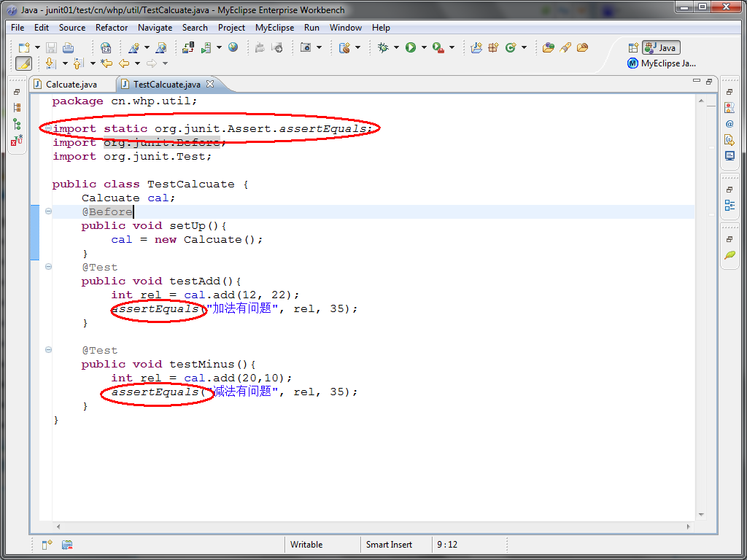Open the Navigate menu
The image size is (747, 560).
tap(155, 28)
